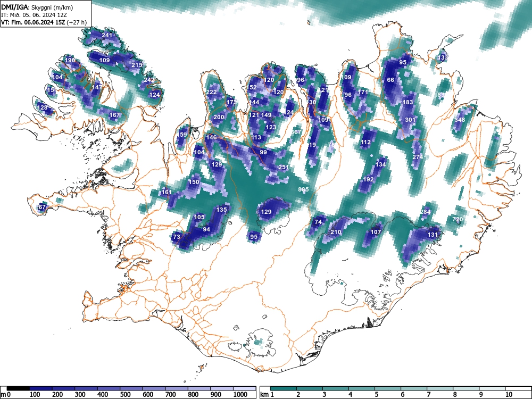
Task: Select the '5' label on the km legend
Action: click(376, 394)
